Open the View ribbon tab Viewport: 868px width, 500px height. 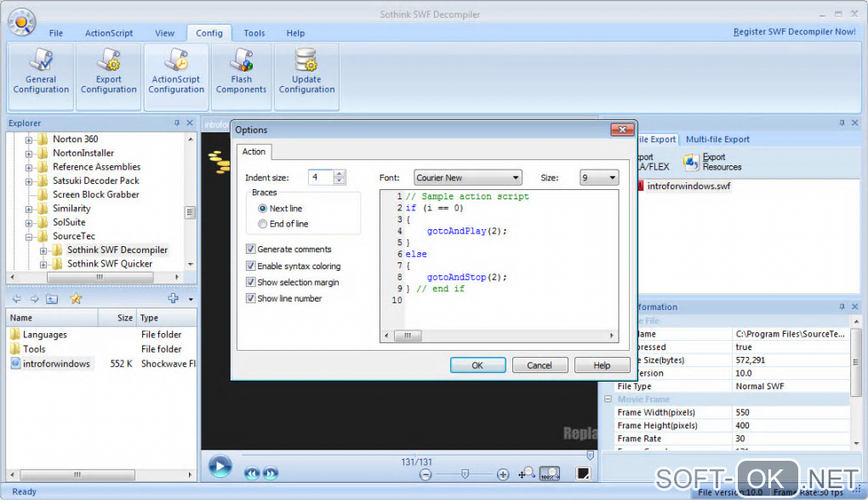point(164,33)
